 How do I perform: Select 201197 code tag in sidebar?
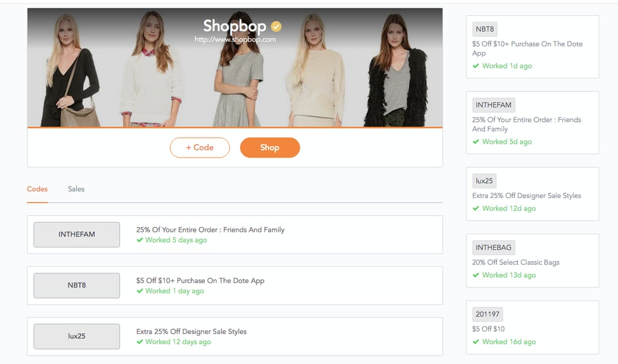488,314
